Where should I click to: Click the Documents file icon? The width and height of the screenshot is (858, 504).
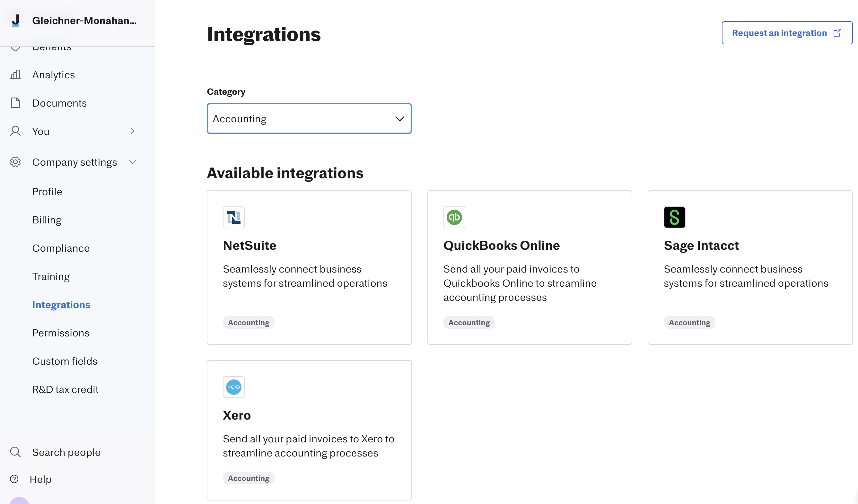(x=15, y=103)
